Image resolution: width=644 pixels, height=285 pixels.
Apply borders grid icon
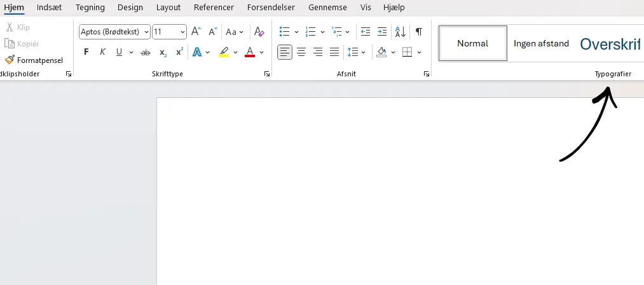point(407,52)
